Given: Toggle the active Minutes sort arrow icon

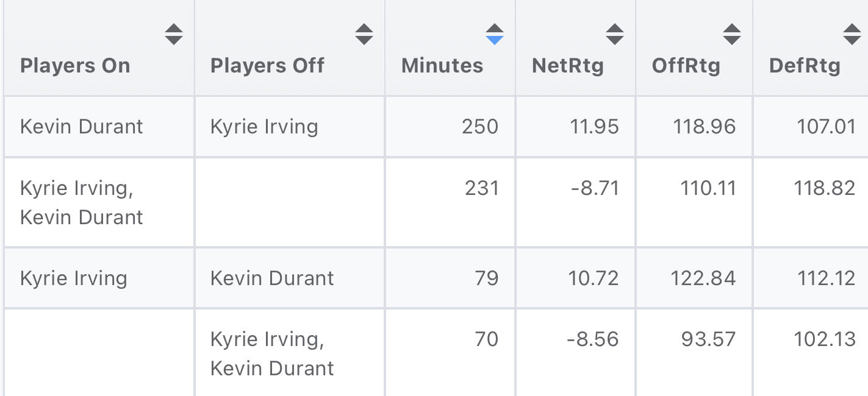Looking at the screenshot, I should pyautogui.click(x=495, y=34).
